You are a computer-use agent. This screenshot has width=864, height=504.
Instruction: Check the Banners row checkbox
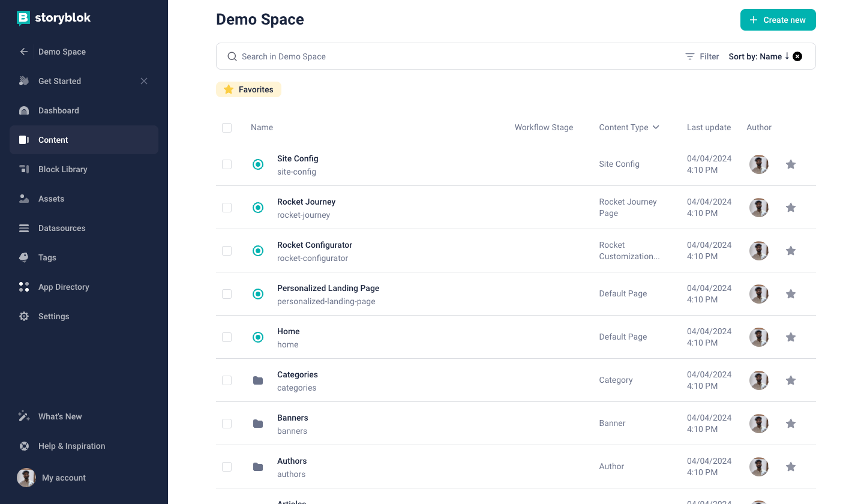(227, 424)
